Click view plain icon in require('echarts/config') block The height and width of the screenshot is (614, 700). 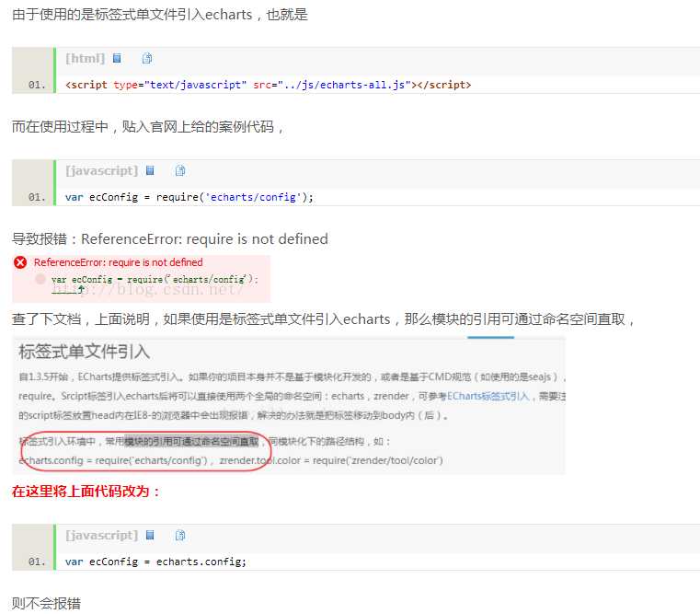coord(151,170)
